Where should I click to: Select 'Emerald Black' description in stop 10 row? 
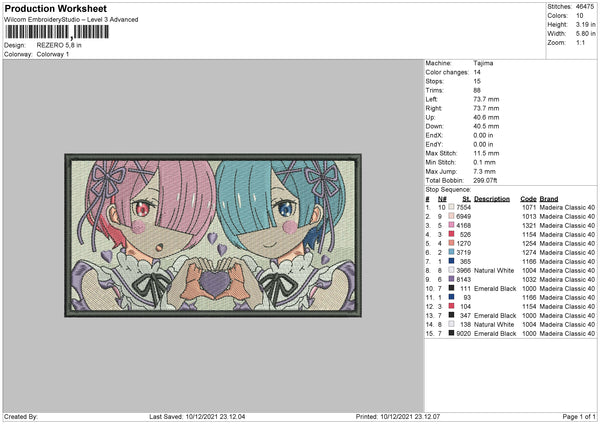pyautogui.click(x=495, y=289)
